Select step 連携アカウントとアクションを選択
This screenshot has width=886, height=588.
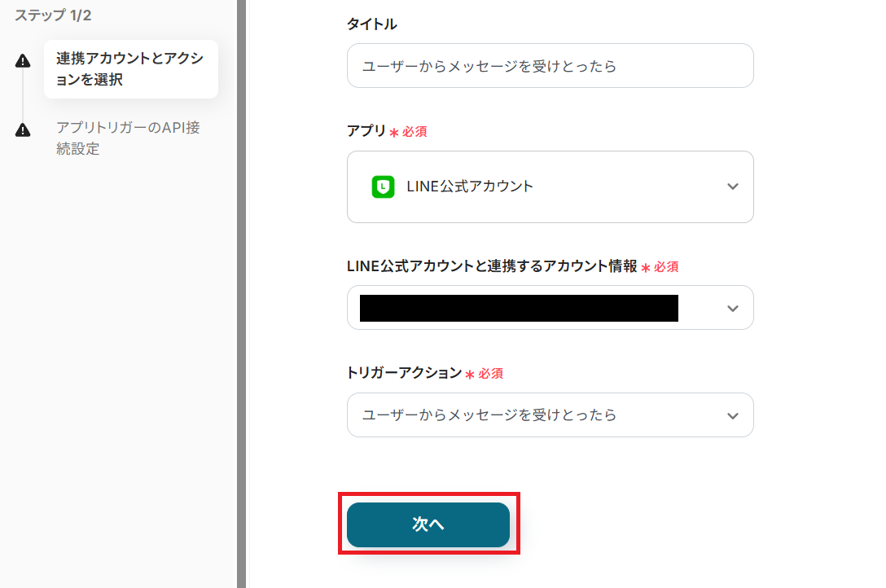tap(130, 69)
